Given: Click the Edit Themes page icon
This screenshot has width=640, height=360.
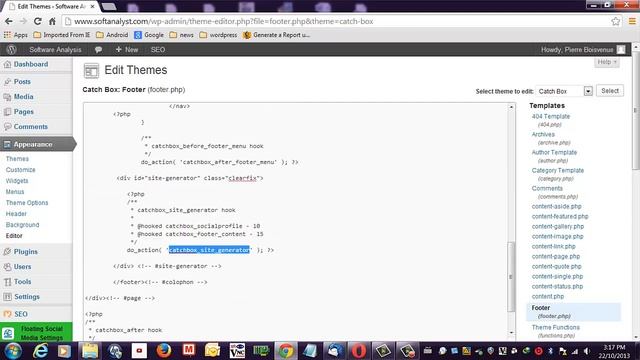Looking at the screenshot, I should [x=91, y=71].
